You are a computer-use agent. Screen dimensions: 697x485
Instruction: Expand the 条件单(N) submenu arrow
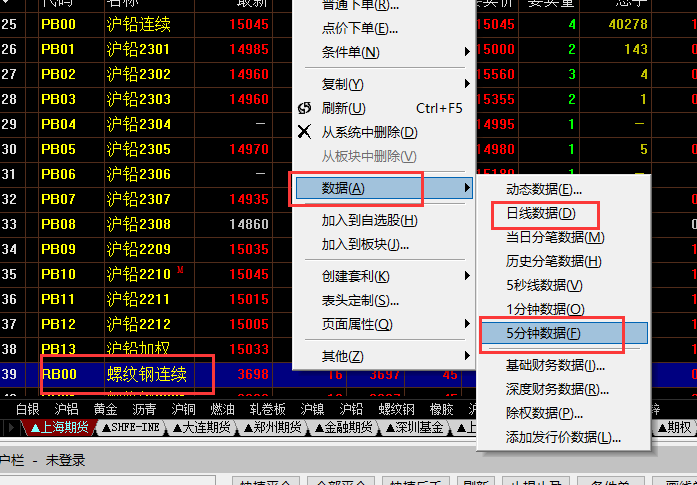pyautogui.click(x=467, y=52)
